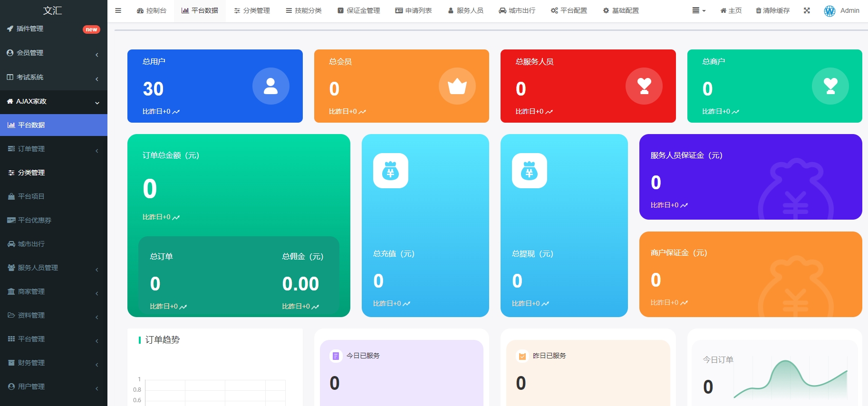Click the rocket icon next to 插件管理
The width and height of the screenshot is (868, 406).
tap(10, 29)
